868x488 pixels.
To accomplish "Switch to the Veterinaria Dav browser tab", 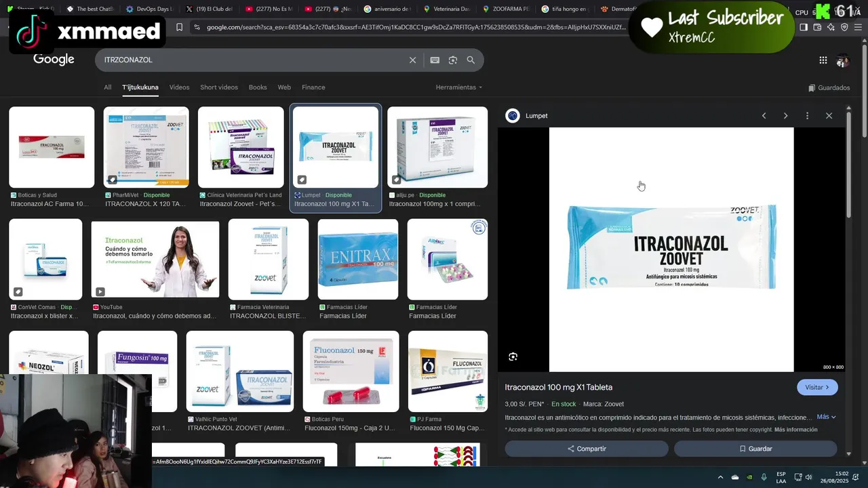I will point(446,9).
